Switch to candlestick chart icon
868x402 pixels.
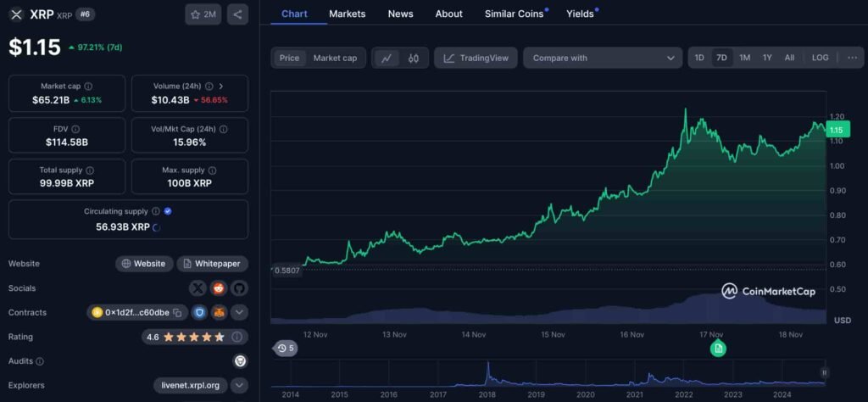(414, 58)
